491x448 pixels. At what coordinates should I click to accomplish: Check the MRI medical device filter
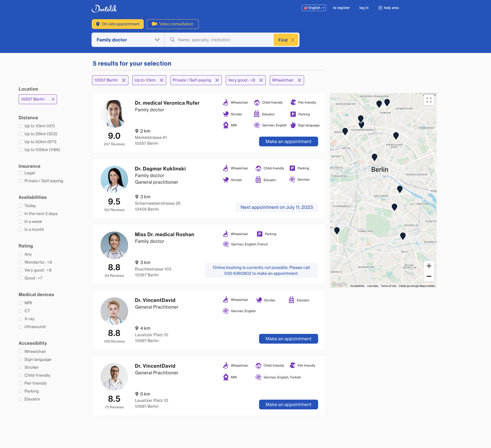21,303
